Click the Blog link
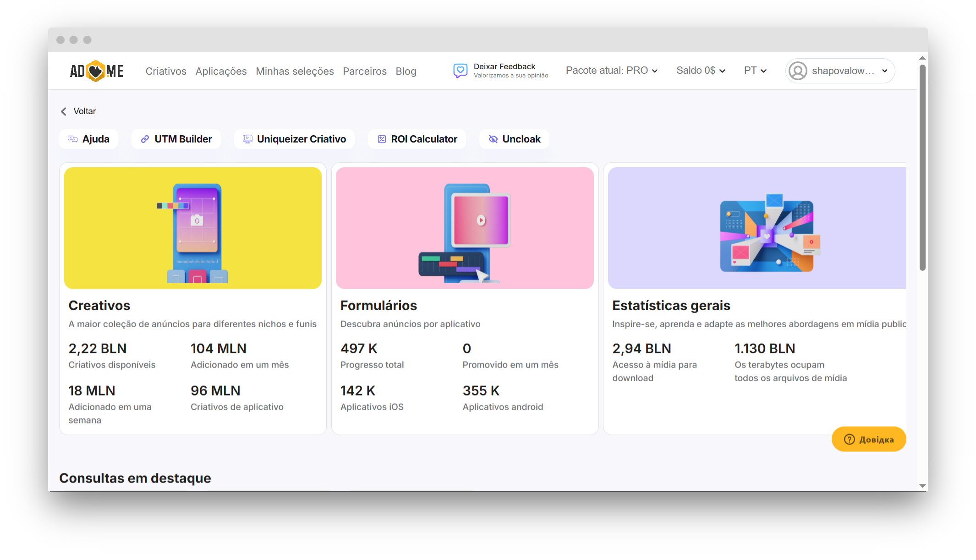 (406, 71)
